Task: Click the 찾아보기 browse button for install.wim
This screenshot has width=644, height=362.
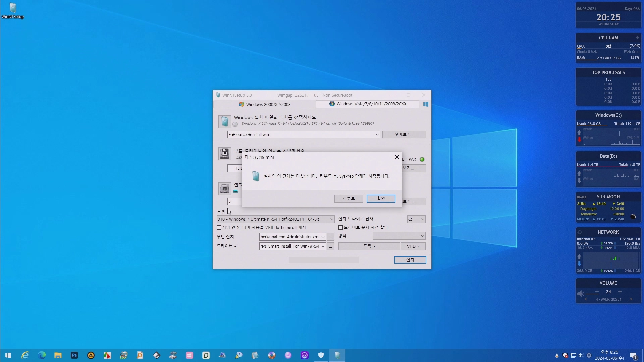Action: point(404,135)
